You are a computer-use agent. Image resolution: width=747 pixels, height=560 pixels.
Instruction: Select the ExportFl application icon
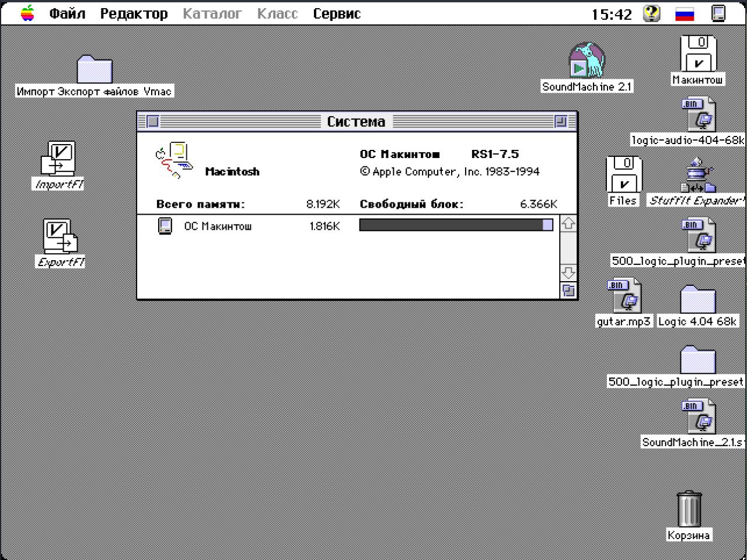point(60,236)
